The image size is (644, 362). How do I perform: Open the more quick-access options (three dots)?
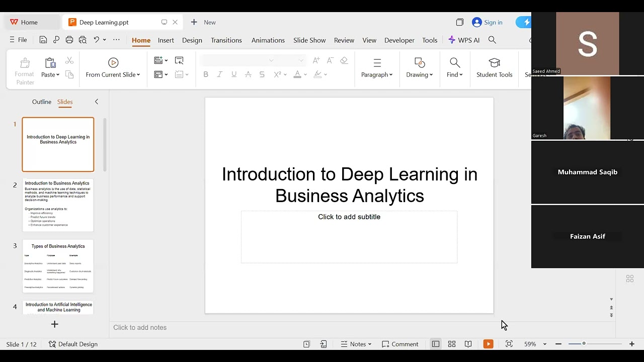(116, 40)
